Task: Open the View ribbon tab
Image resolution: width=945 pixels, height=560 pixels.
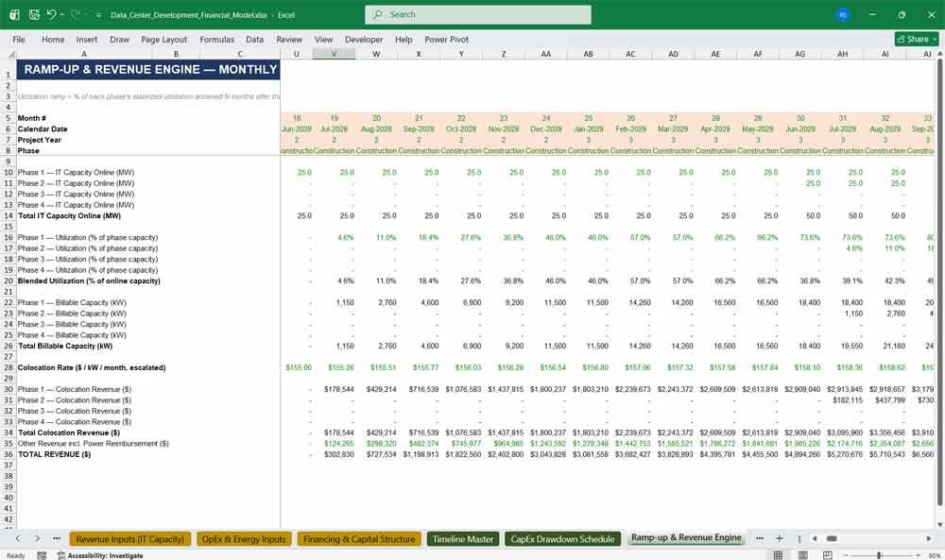Action: [323, 39]
